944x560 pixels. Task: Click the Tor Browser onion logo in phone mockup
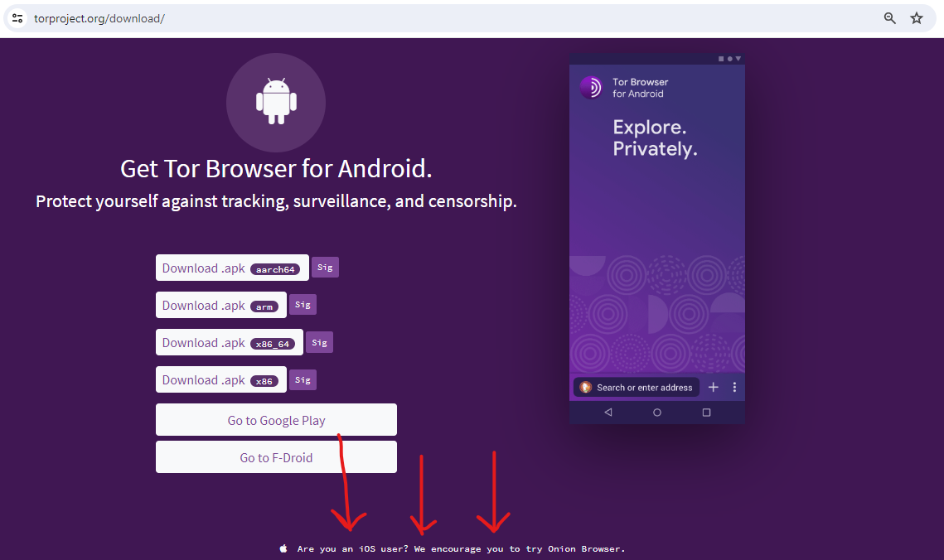(x=591, y=88)
